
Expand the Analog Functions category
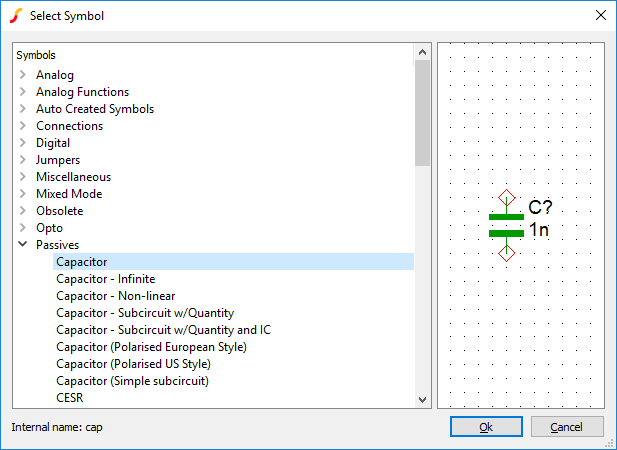coord(23,92)
